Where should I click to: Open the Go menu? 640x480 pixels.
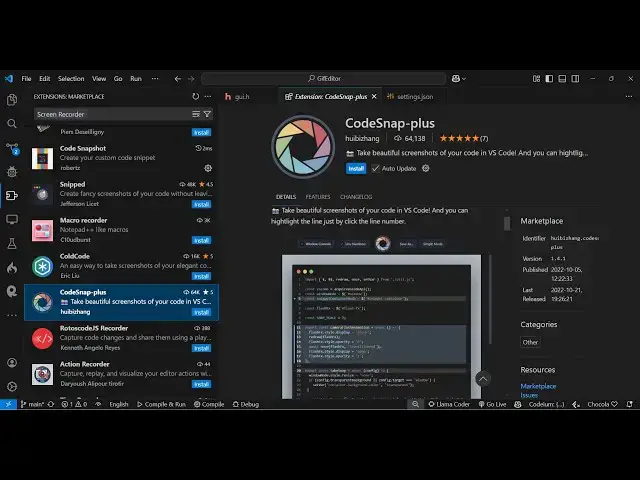coord(118,78)
